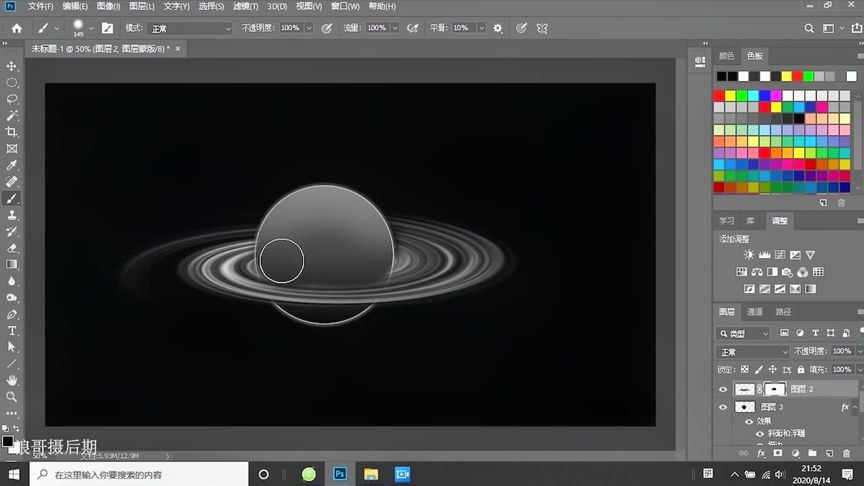Pick the Eyedropper tool
Image resolution: width=864 pixels, height=486 pixels.
[x=12, y=165]
